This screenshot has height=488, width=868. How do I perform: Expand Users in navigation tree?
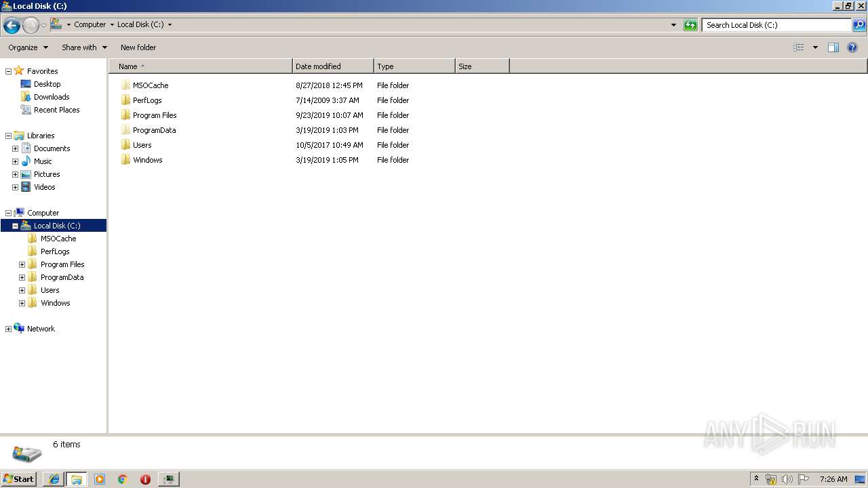pos(22,290)
